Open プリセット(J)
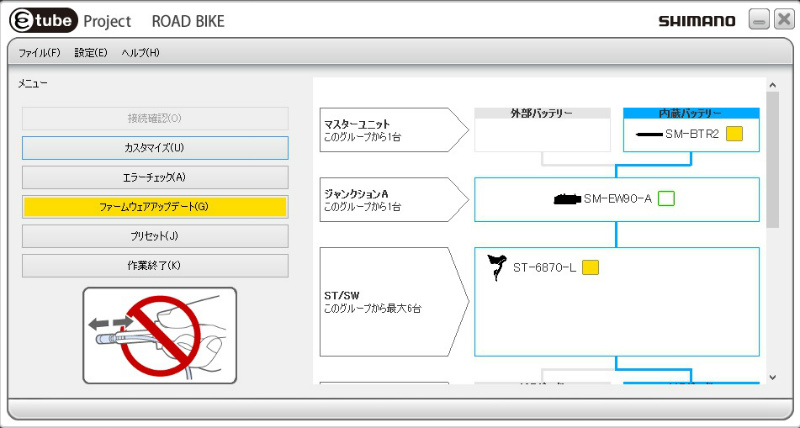The width and height of the screenshot is (800, 428). (x=155, y=237)
